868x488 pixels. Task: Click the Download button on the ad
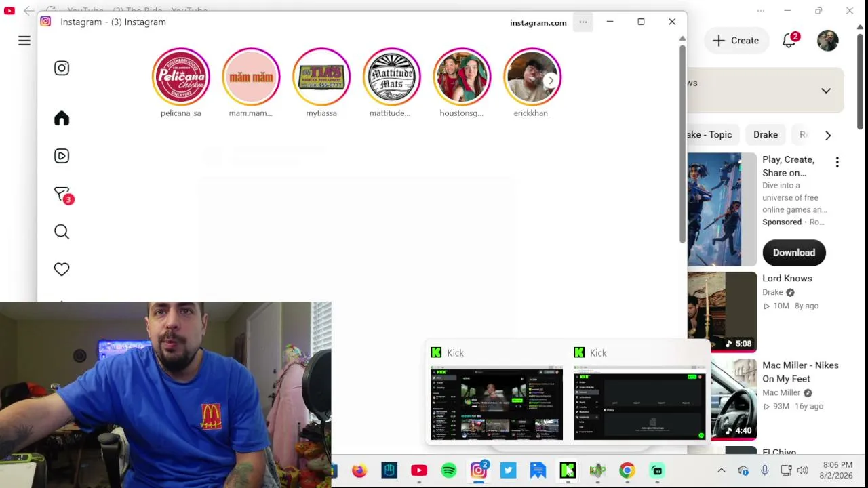point(794,253)
